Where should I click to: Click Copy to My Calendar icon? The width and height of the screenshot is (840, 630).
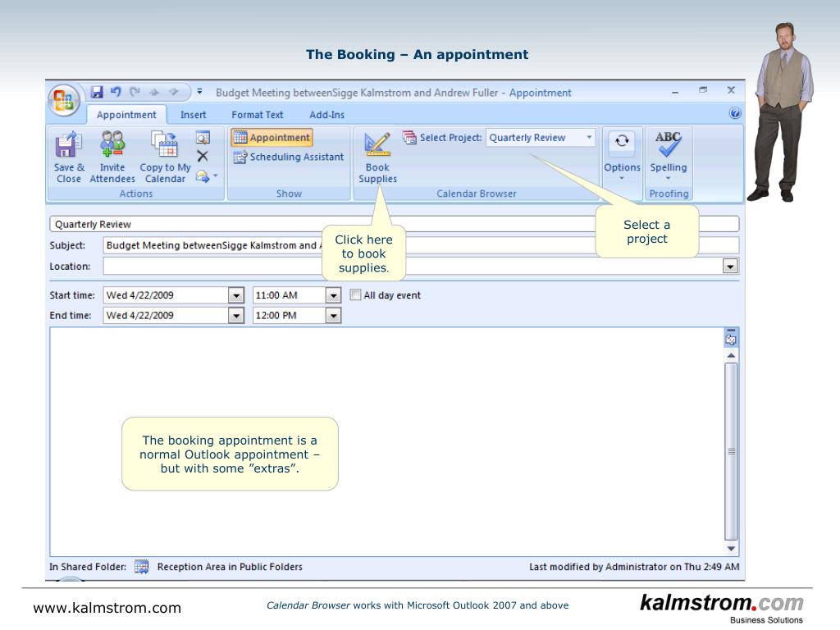(x=164, y=144)
